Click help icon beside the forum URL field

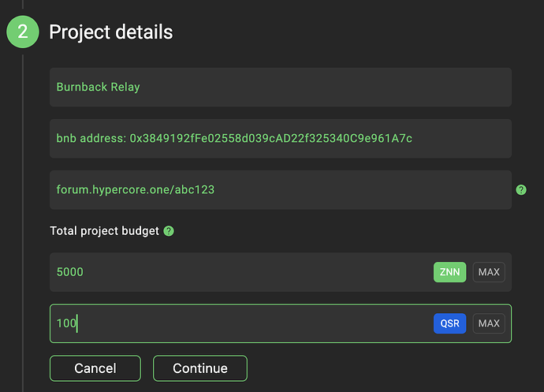(x=521, y=190)
